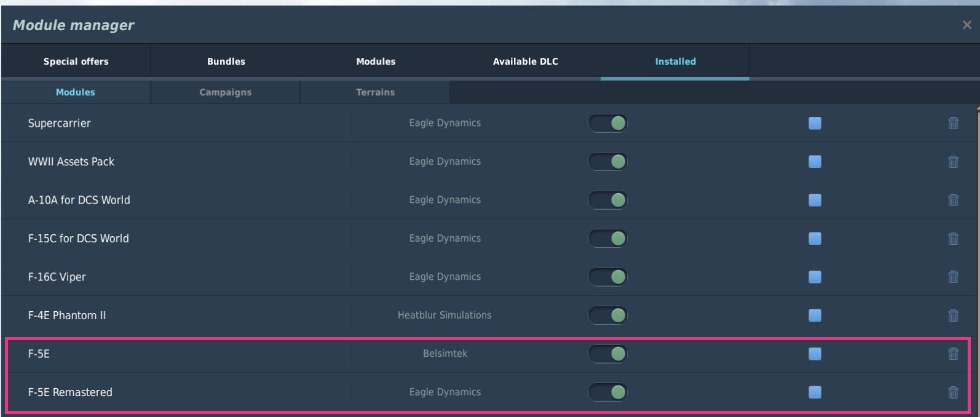Disable WWII Assets Pack toggle switch
Screen dimensions: 980x417
click(x=607, y=162)
